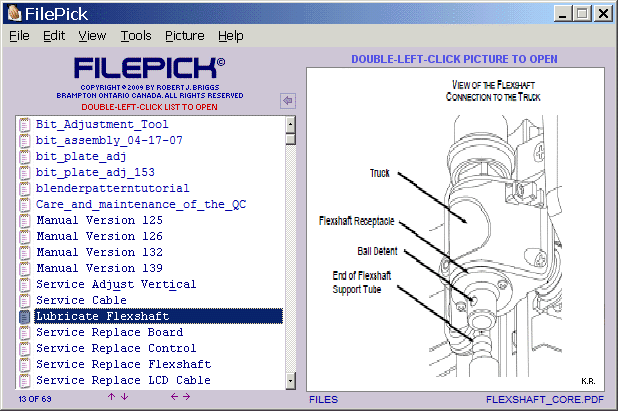This screenshot has height=411, width=618.
Task: Click the document icon beside Bit_Adjustment_Tool
Action: click(24, 125)
